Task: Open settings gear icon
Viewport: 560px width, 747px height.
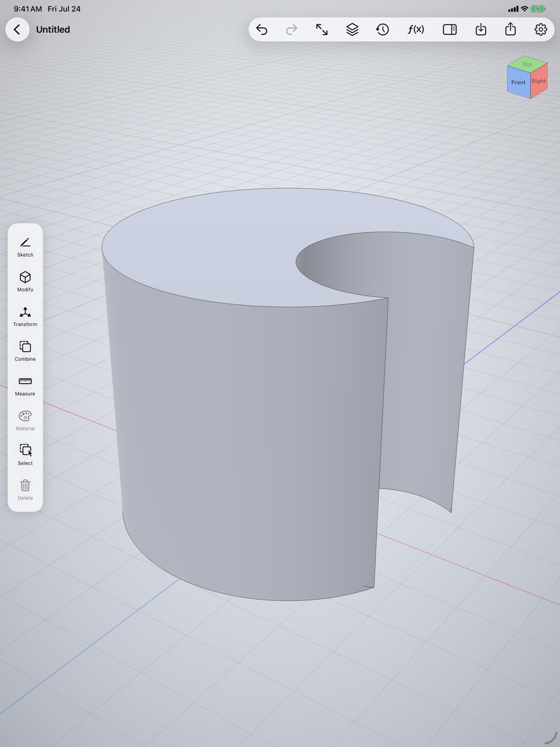Action: point(541,29)
